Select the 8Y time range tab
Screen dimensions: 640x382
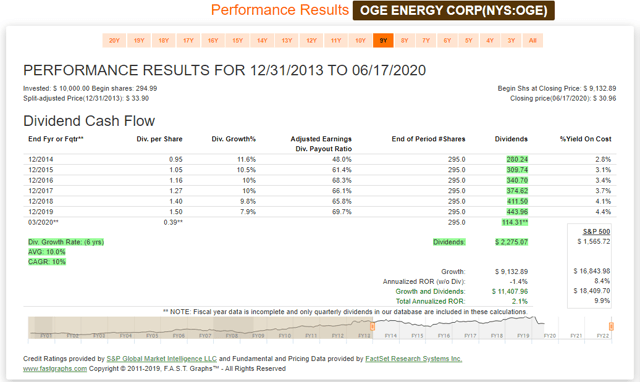[404, 40]
